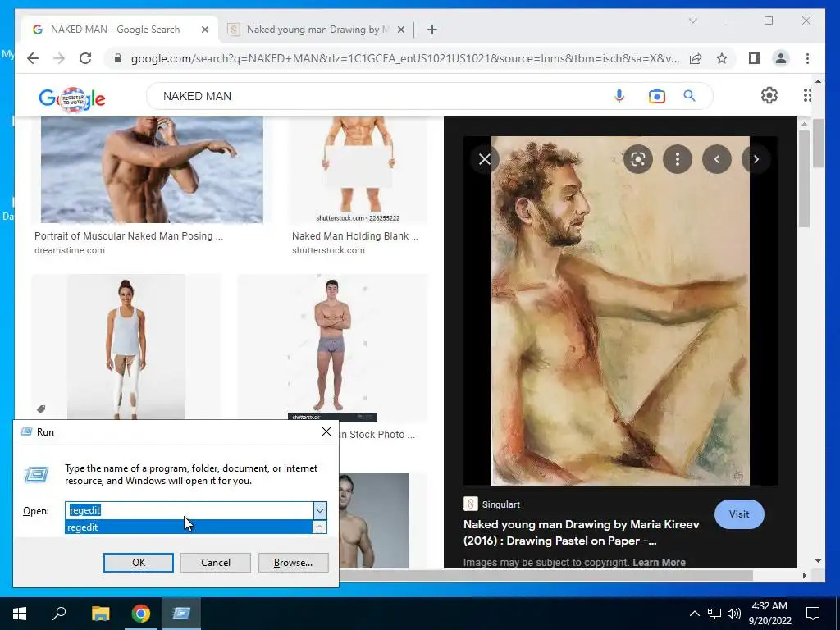Open the Windows Start menu
840x630 pixels.
pos(20,614)
